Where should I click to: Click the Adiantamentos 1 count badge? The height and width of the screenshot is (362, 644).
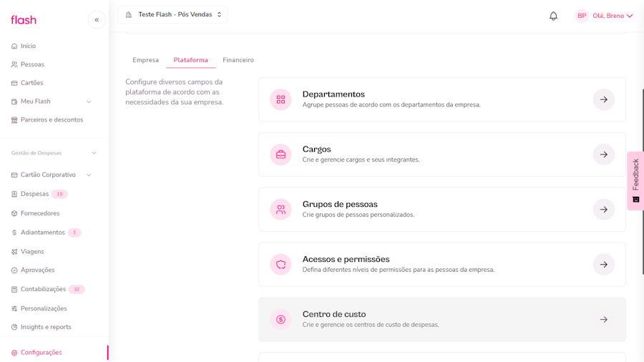[x=74, y=233]
